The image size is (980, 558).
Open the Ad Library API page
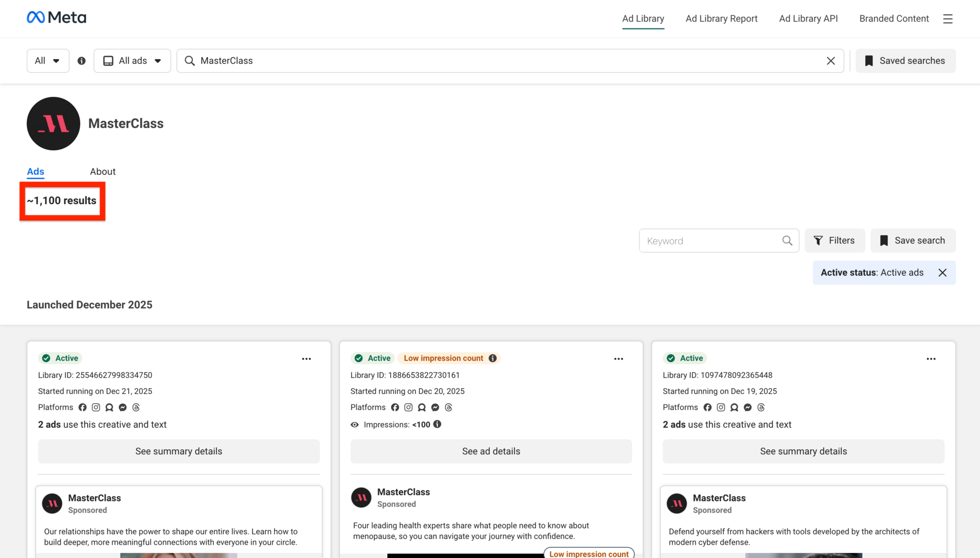point(808,18)
